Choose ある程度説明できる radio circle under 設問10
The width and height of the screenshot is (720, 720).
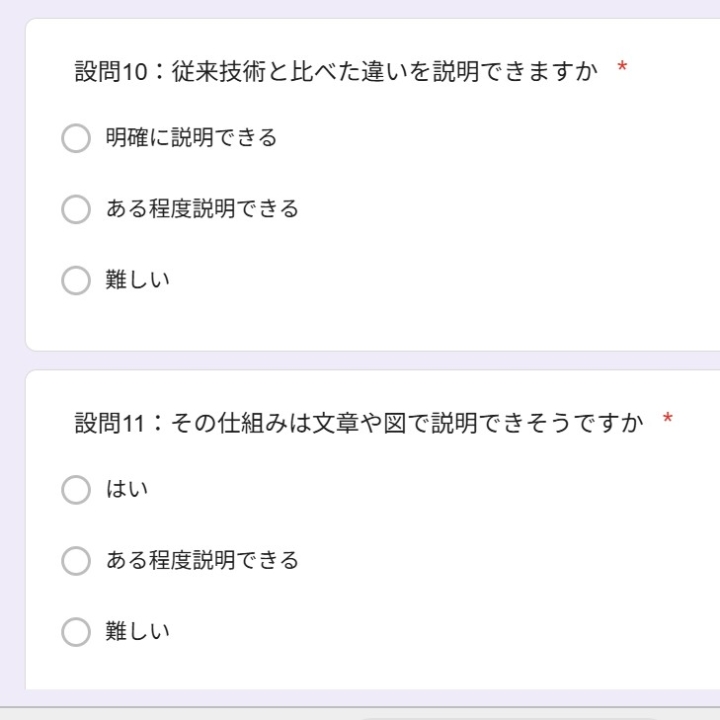pos(76,209)
